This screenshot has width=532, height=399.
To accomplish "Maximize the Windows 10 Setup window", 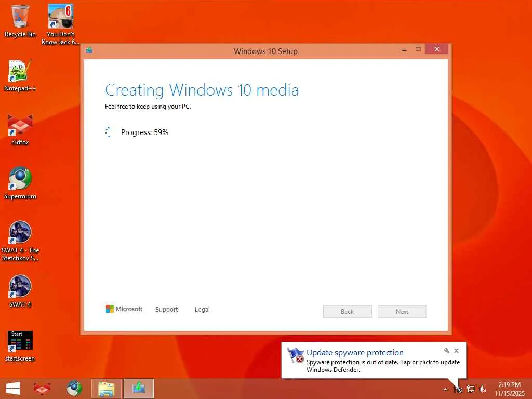I will click(418, 49).
